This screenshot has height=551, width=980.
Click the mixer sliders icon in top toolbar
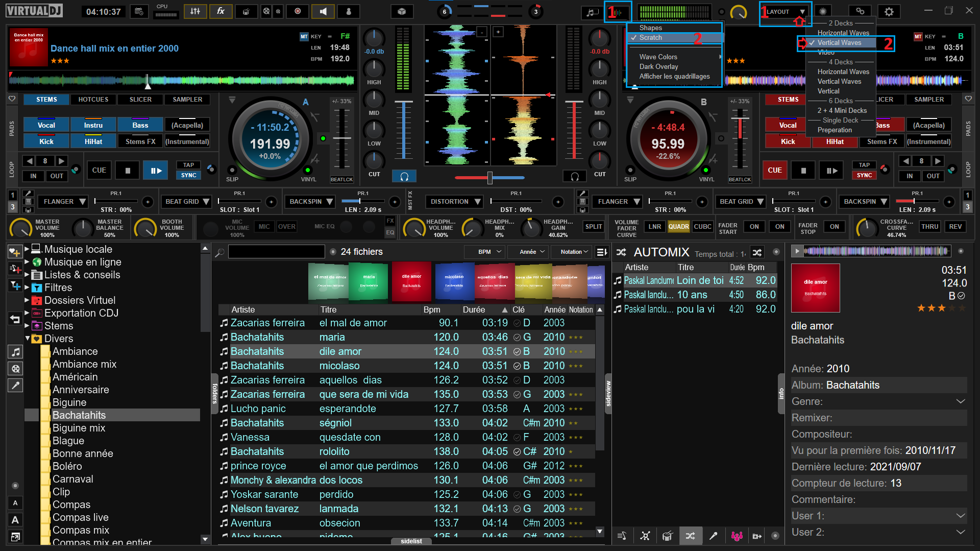coord(195,11)
